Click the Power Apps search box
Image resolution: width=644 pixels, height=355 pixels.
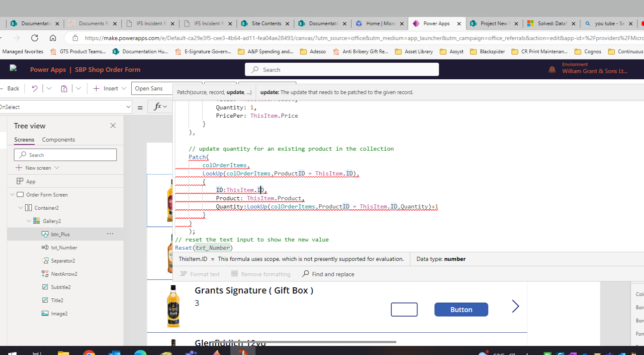[342, 69]
